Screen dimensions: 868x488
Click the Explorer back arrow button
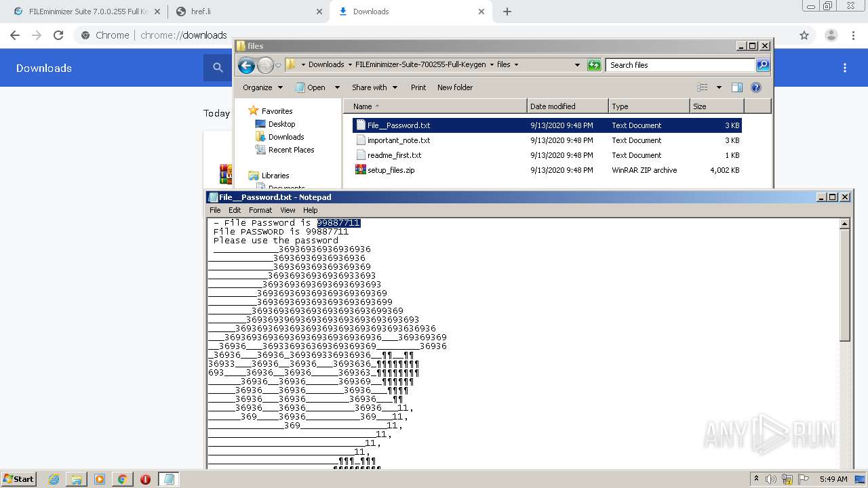tap(246, 65)
